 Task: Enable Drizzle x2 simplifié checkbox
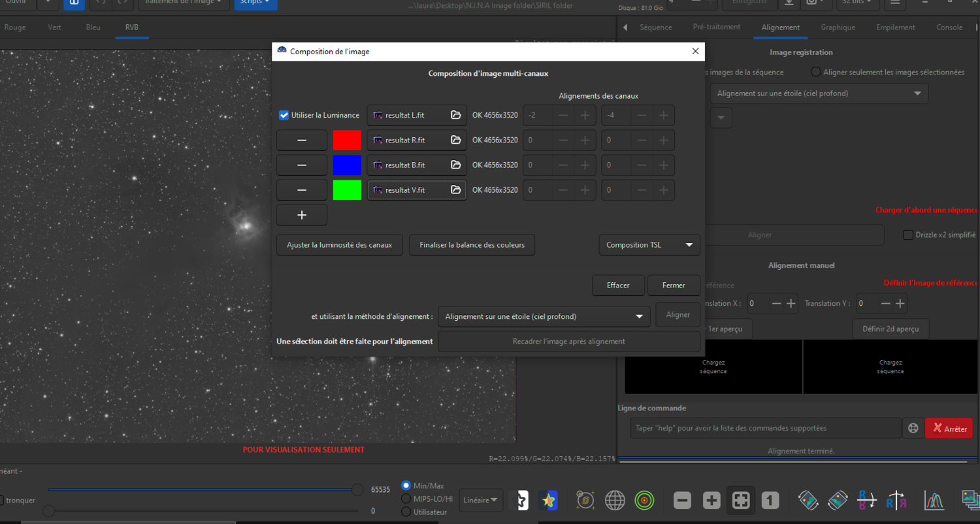click(x=908, y=235)
